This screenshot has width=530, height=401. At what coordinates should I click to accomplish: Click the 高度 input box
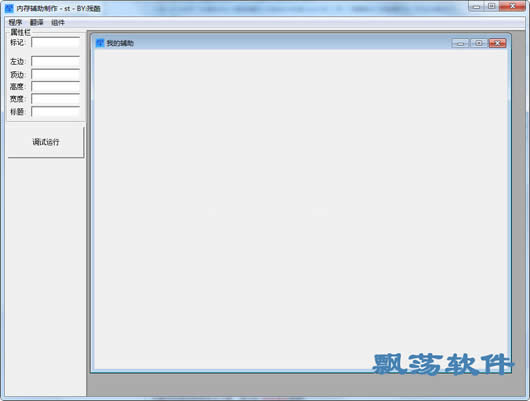click(56, 87)
